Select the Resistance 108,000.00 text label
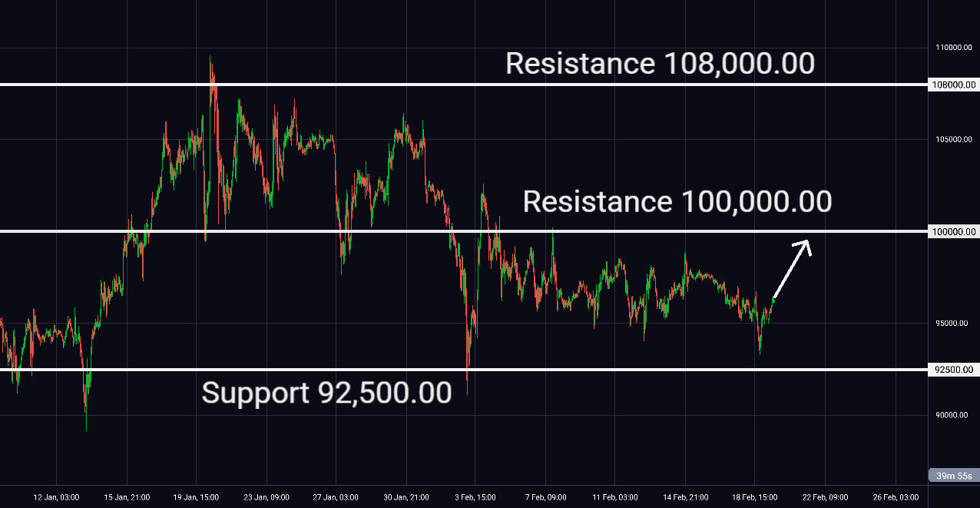This screenshot has height=508, width=980. tap(660, 64)
